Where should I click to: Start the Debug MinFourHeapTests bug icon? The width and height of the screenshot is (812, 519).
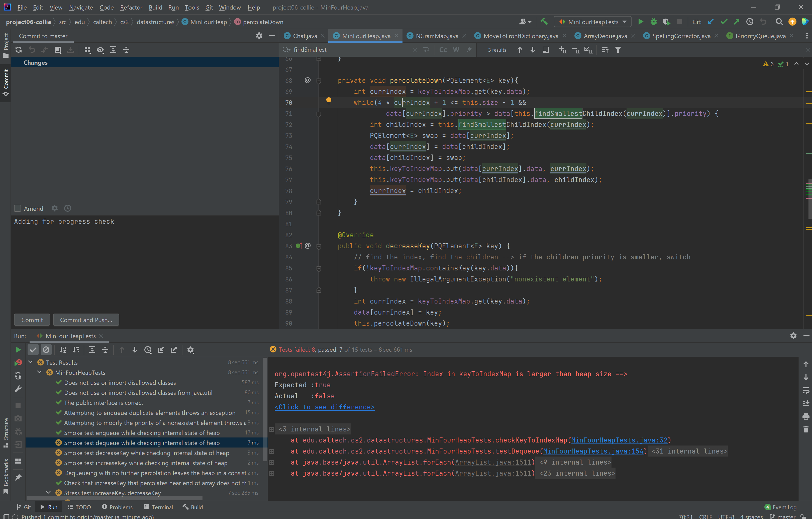point(653,22)
